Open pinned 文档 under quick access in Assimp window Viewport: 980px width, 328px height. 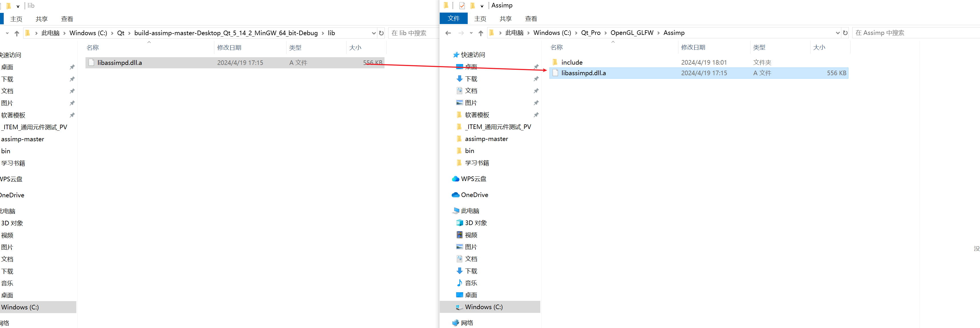pyautogui.click(x=471, y=91)
